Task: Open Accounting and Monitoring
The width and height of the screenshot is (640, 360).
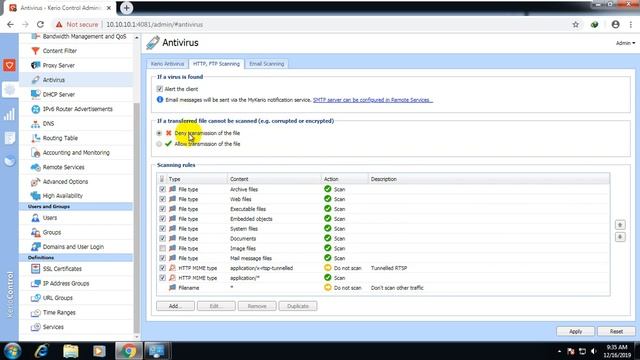Action: point(76,153)
